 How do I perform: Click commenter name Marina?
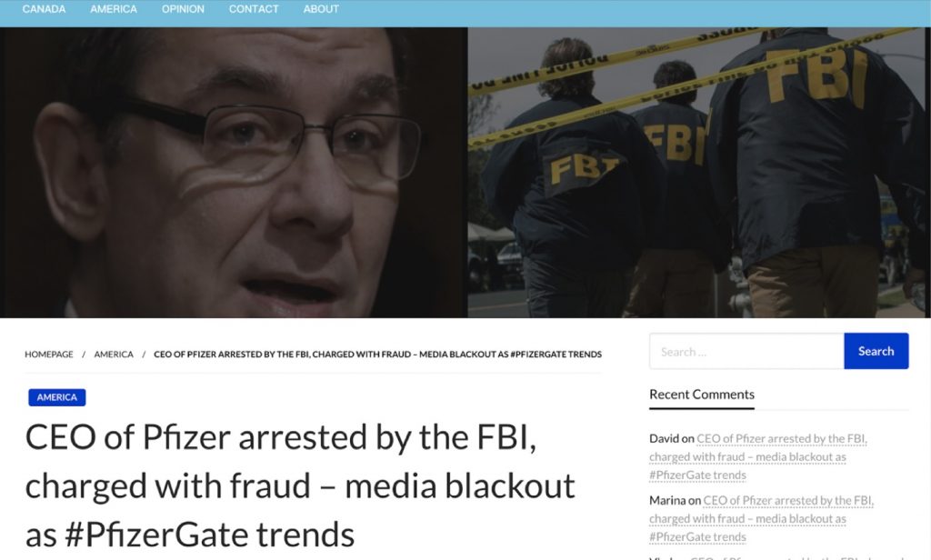click(x=667, y=500)
